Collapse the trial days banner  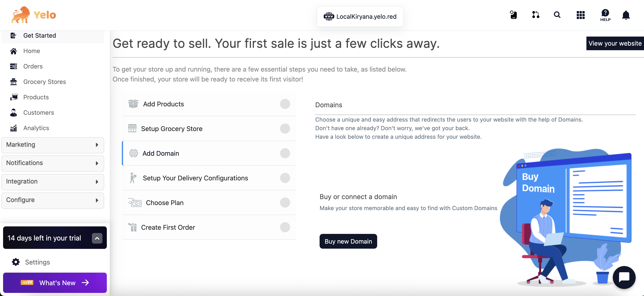[x=97, y=238]
